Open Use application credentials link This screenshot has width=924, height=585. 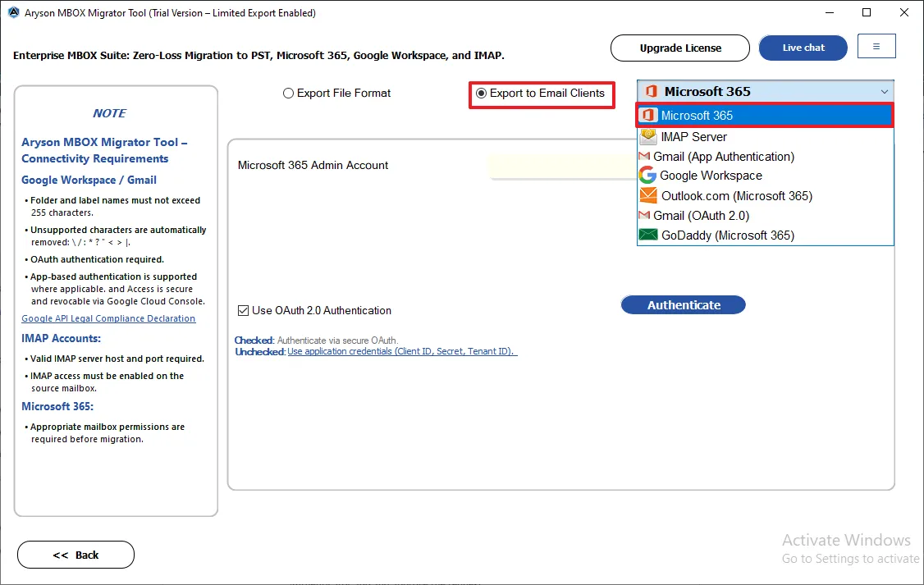pos(402,351)
